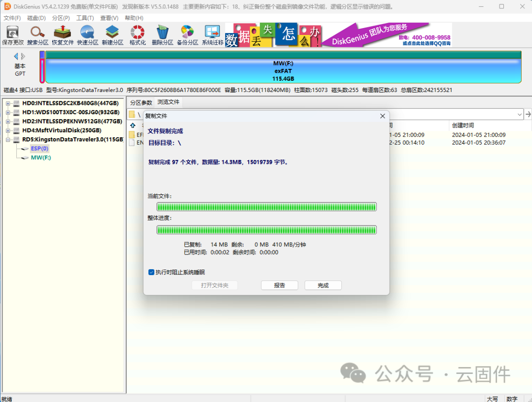Image resolution: width=532 pixels, height=402 pixels.
Task: Click the up-folder arrow icon in file browser
Action: pos(133,125)
